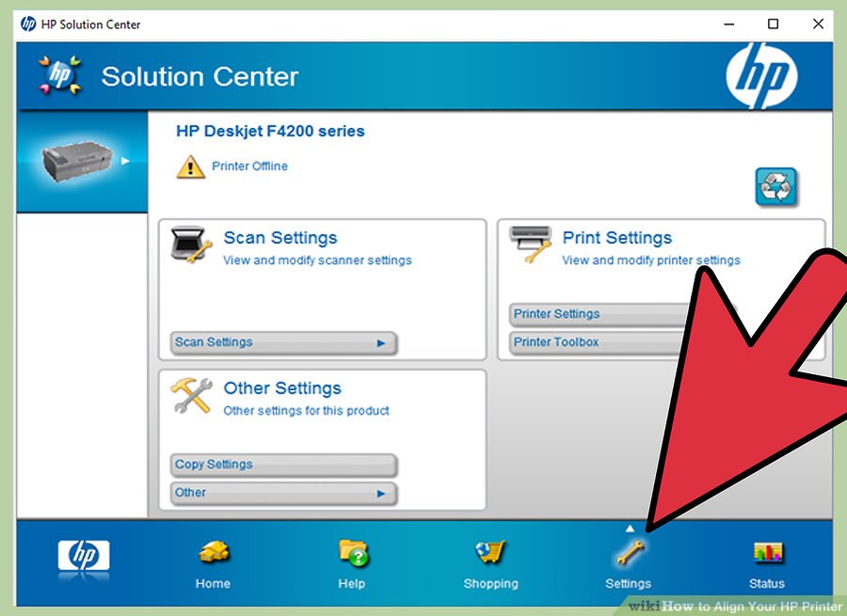847x616 pixels.
Task: Click the HP icon in title bar
Action: 28,24
